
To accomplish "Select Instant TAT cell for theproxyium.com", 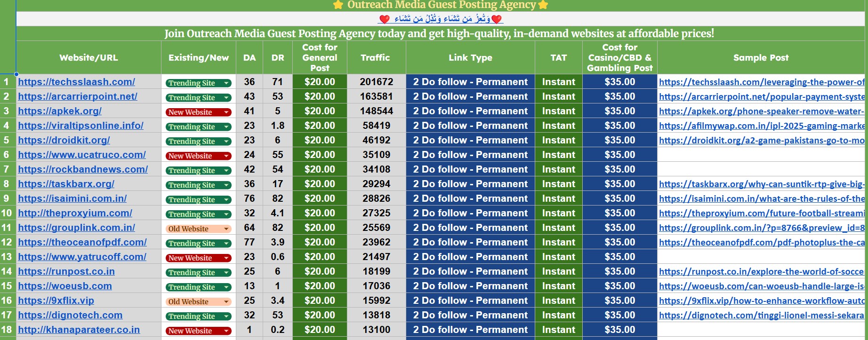I will (x=559, y=213).
